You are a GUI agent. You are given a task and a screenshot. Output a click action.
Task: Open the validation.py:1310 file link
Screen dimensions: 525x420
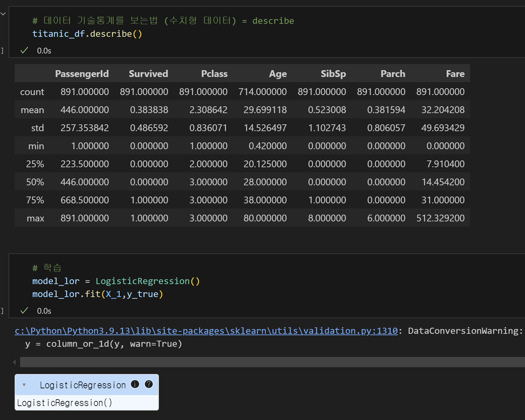[206, 331]
